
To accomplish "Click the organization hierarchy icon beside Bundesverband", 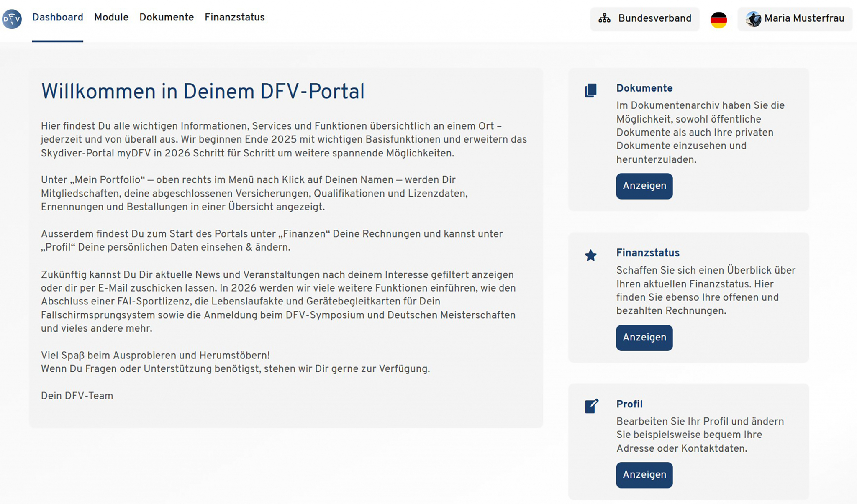I will tap(604, 18).
